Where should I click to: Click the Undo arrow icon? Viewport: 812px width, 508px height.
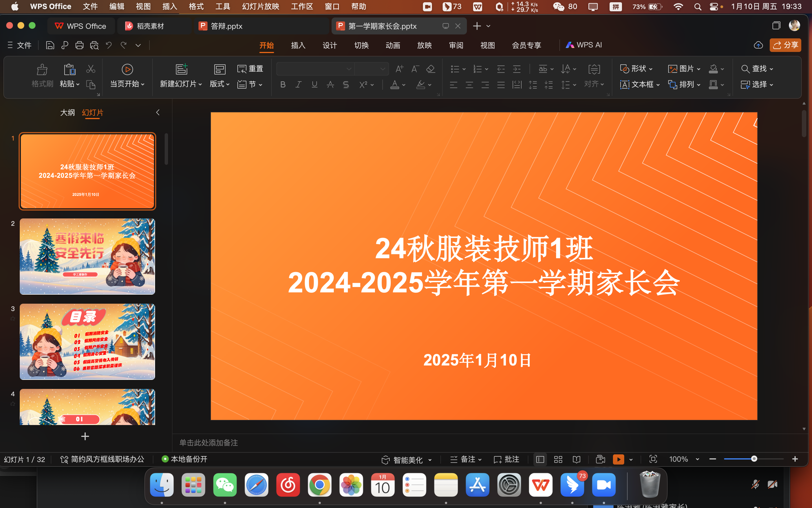[109, 45]
